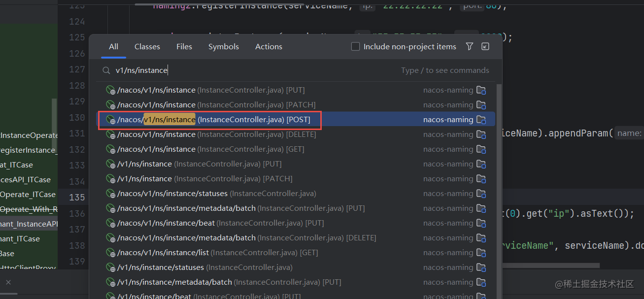Screen dimensions: 644x299
Task: Open the search filter funnel icon
Action: tap(470, 46)
